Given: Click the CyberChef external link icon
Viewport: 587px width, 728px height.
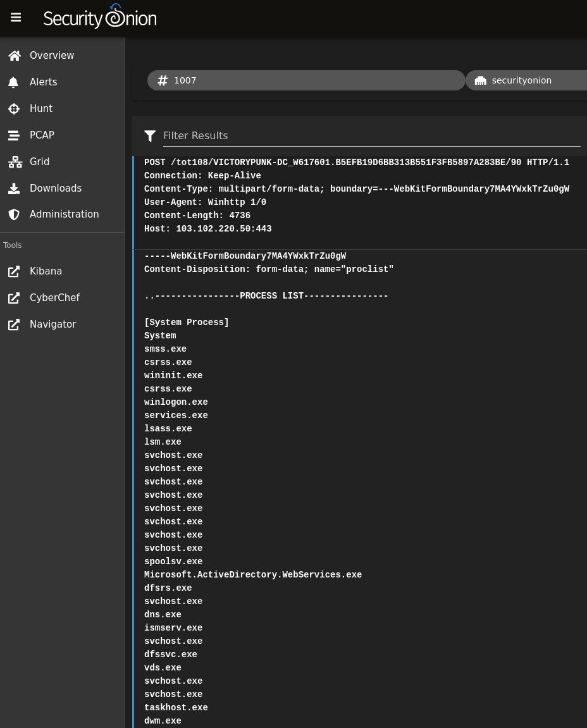Looking at the screenshot, I should pyautogui.click(x=14, y=298).
